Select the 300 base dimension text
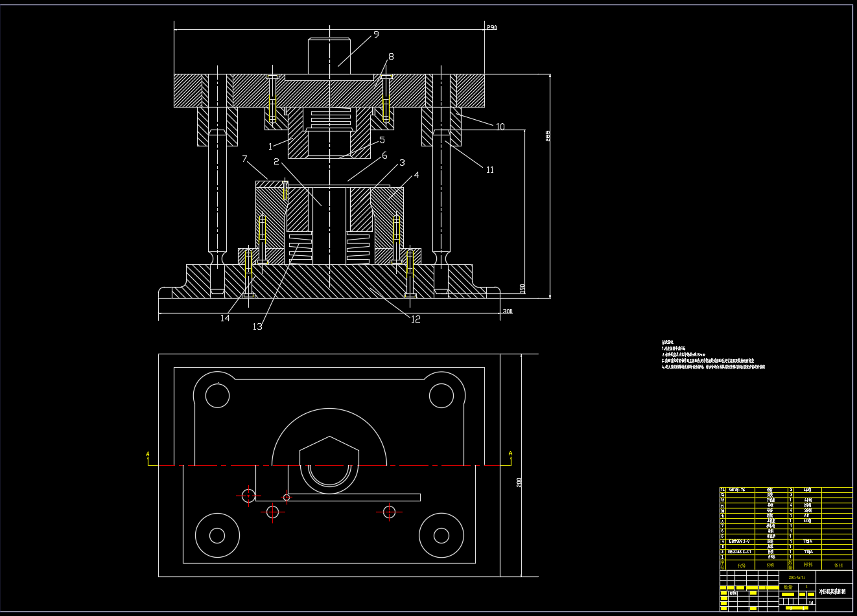The height and width of the screenshot is (616, 857). tap(507, 312)
